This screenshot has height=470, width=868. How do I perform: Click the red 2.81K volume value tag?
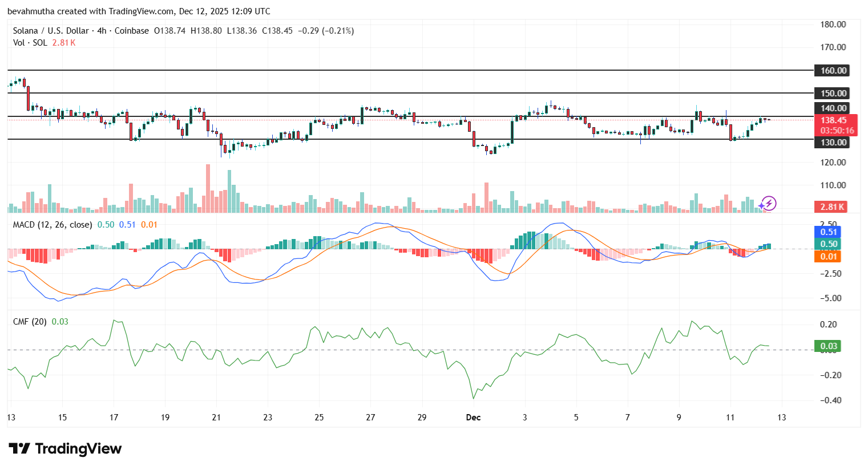coord(832,206)
